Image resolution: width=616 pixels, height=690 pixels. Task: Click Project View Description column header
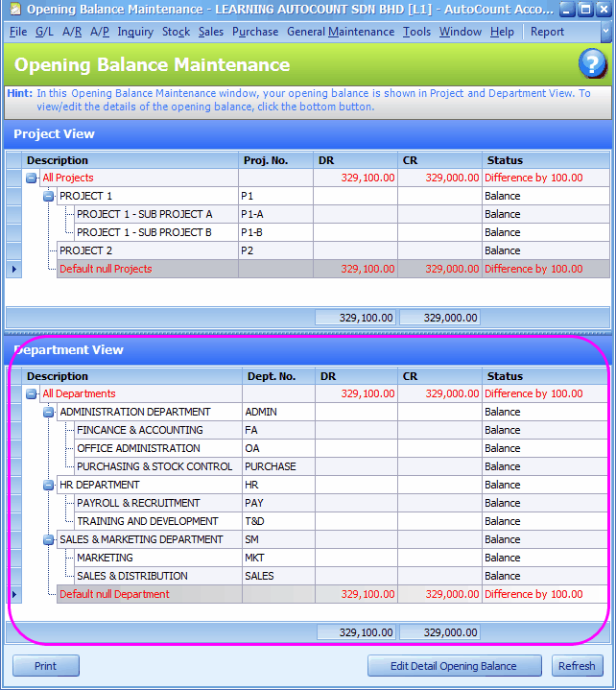click(130, 160)
